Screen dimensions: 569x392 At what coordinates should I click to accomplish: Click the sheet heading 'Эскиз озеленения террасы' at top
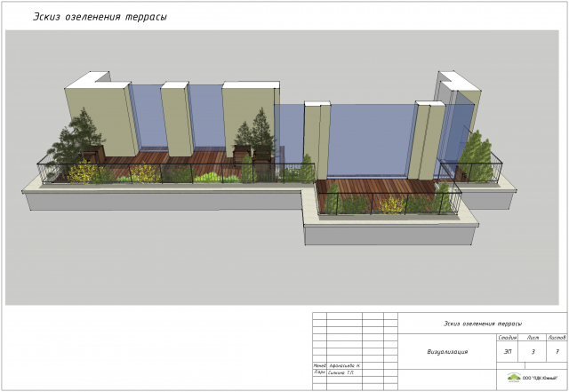coord(100,17)
